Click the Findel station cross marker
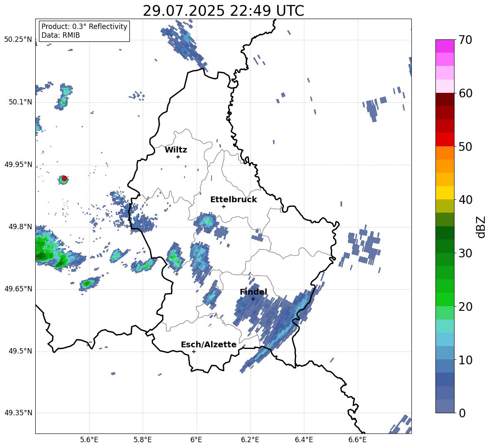Screen dimensions: 491x448 pyautogui.click(x=253, y=299)
